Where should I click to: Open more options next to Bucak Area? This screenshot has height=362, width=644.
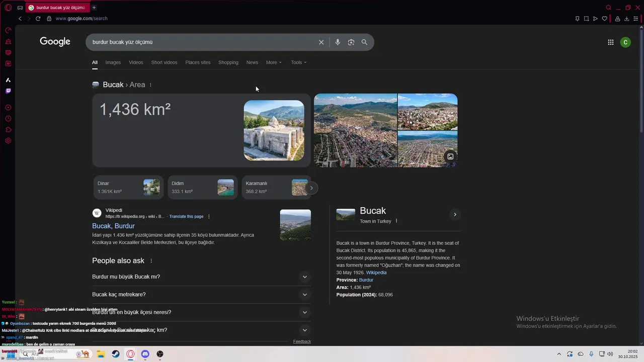coord(150,85)
